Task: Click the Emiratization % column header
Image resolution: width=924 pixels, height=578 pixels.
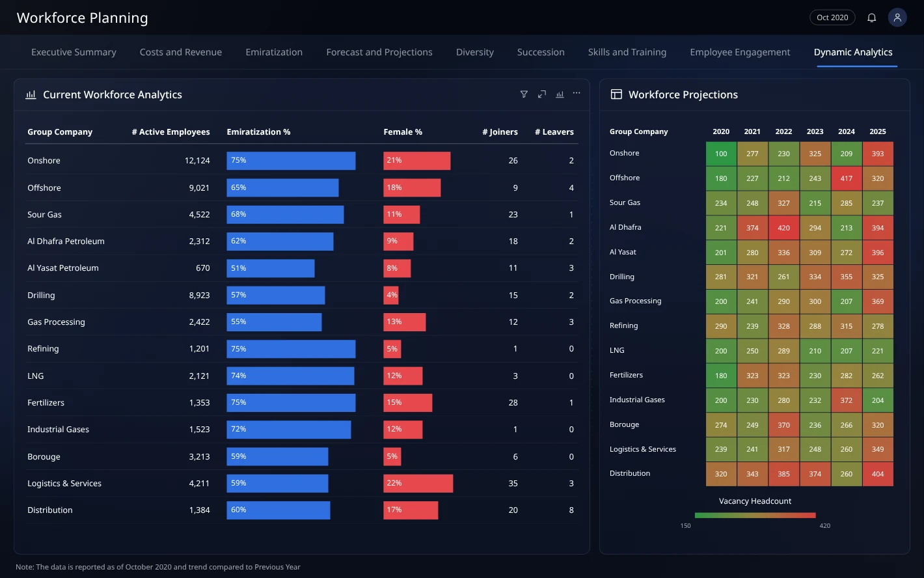Action: 258,132
